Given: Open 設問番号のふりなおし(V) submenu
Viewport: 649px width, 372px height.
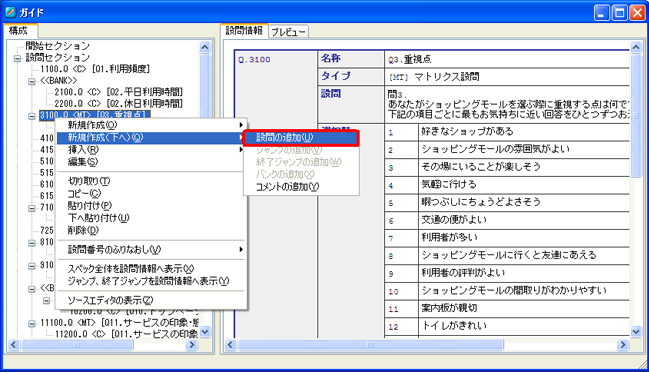Looking at the screenshot, I should click(151, 250).
